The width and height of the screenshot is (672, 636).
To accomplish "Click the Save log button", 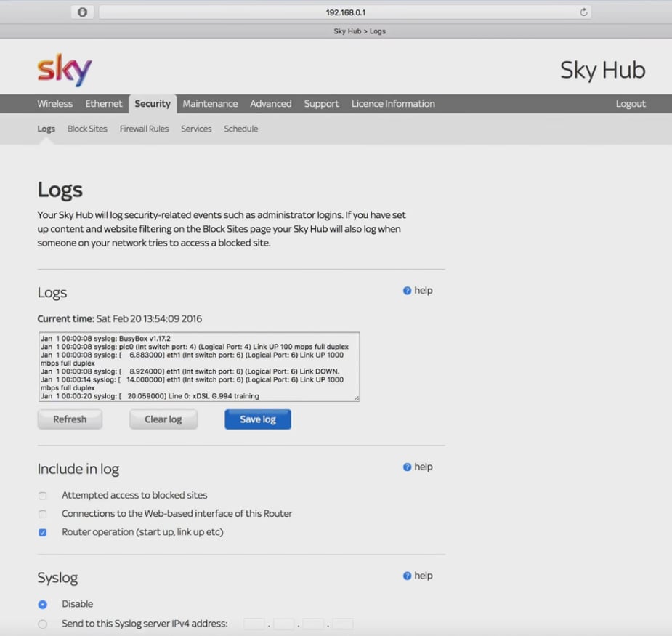I will coord(258,419).
